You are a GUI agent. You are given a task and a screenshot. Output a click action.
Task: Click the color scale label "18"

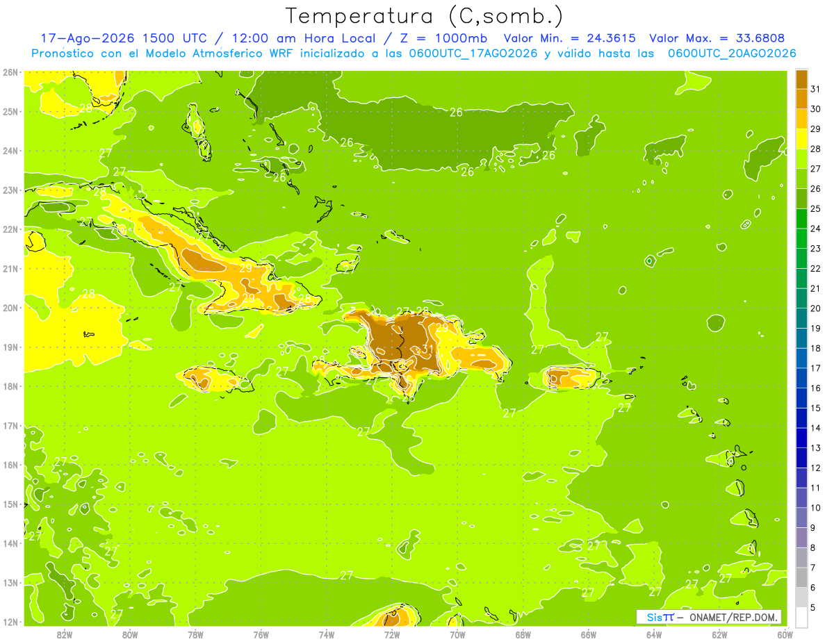[816, 348]
